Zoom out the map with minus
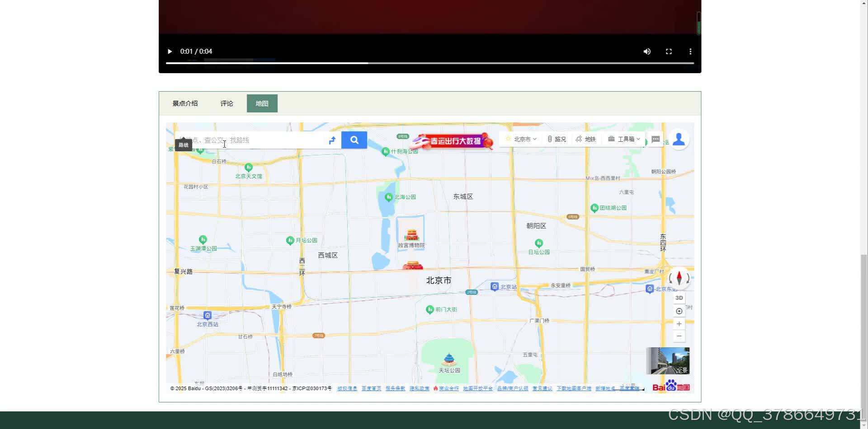 point(679,336)
